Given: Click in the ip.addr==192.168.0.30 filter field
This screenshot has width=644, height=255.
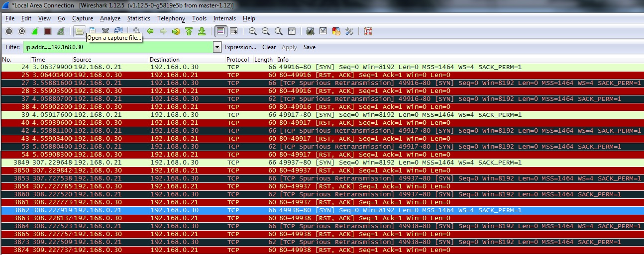Looking at the screenshot, I should tap(118, 47).
